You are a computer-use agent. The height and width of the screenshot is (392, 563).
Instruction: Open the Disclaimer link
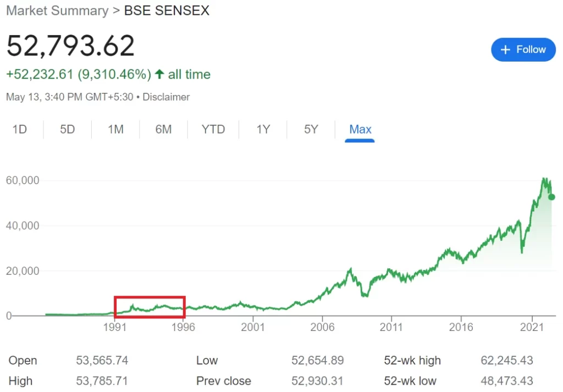point(166,97)
